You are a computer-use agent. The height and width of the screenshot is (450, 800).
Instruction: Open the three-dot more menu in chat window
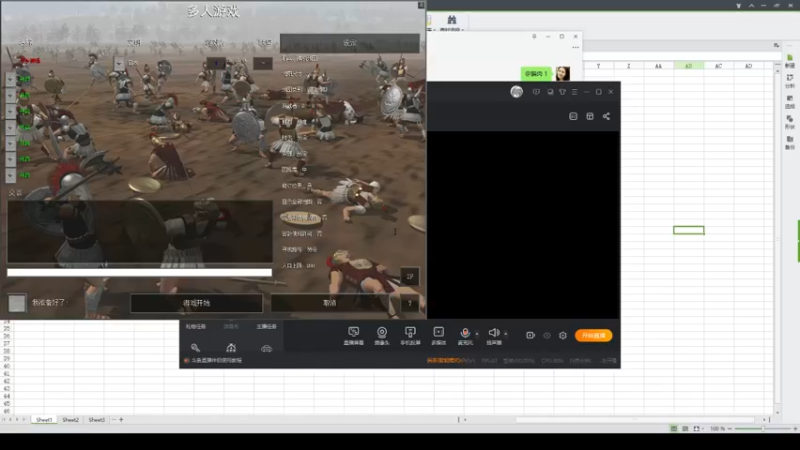(576, 47)
